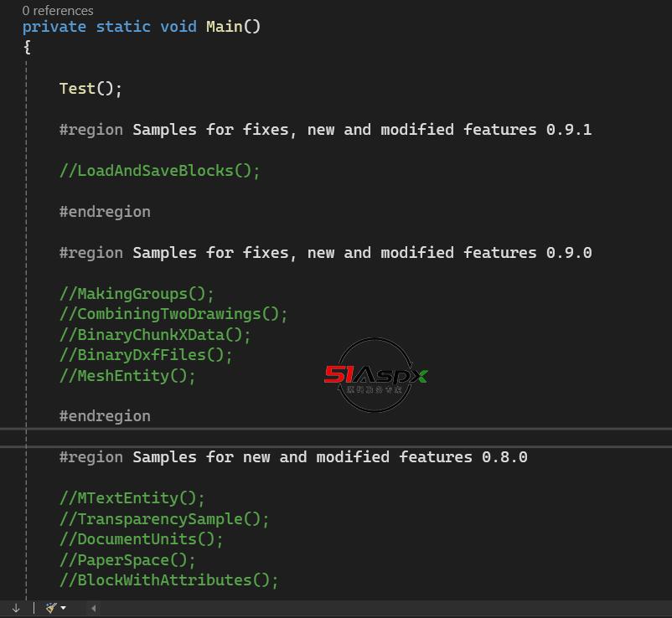Viewport: 672px width, 618px height.
Task: Click the commented MeshEntity line
Action: 127,376
